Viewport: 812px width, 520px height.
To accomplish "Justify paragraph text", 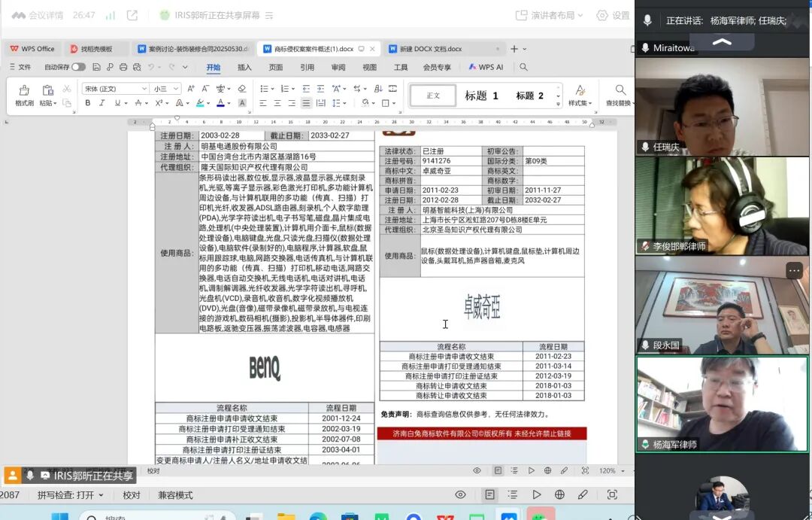I will click(x=307, y=103).
